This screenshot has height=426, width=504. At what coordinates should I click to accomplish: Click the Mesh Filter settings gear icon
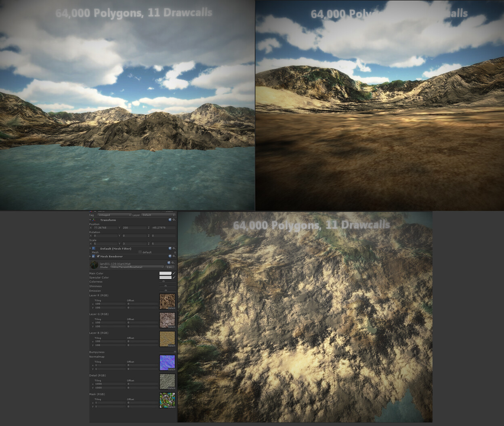pos(174,248)
